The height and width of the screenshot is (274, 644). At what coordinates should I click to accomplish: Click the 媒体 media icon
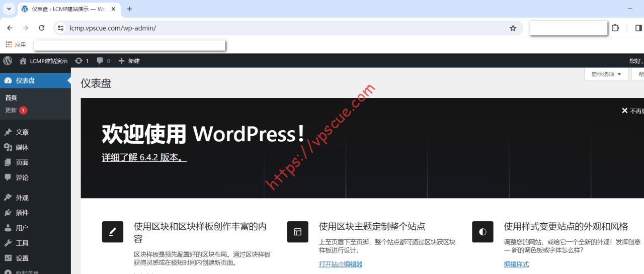tap(8, 147)
